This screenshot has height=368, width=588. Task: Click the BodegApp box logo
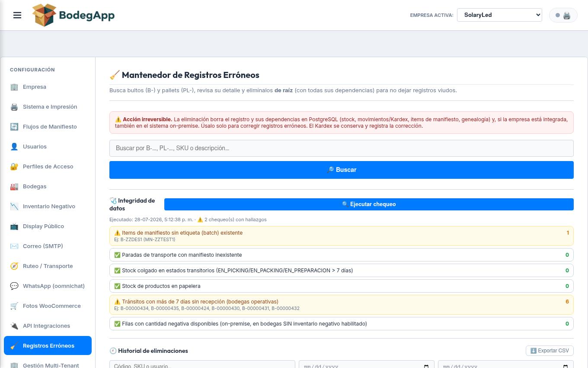(45, 15)
